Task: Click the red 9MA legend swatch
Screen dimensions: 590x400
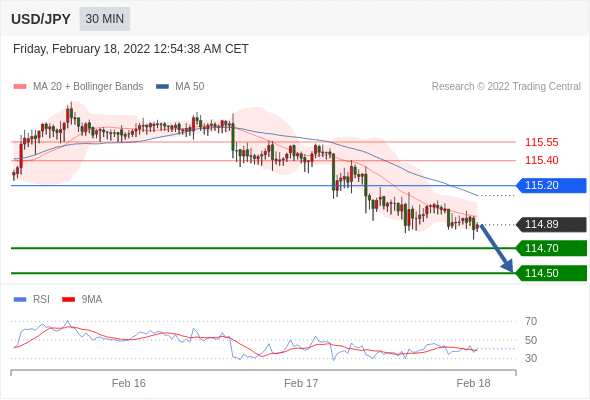Action: point(68,300)
